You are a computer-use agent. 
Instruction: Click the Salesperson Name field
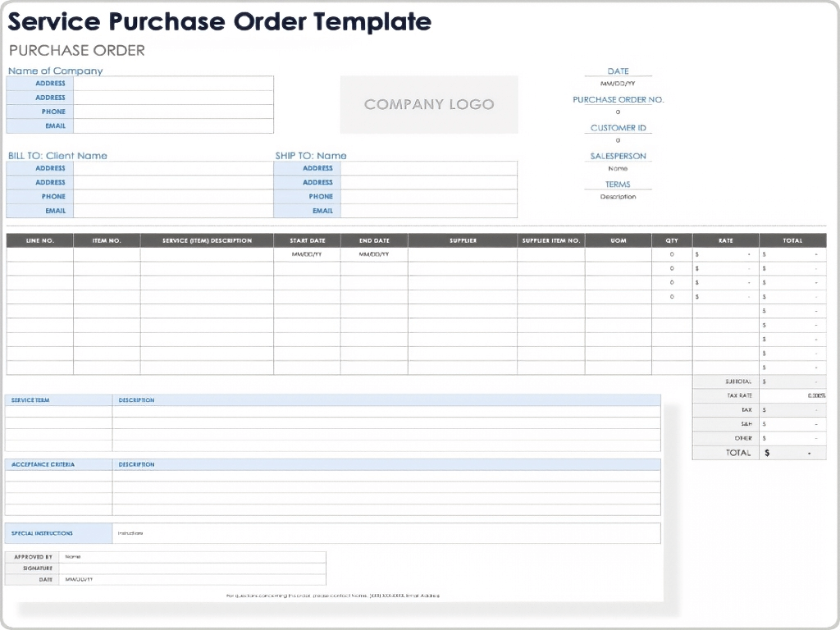(618, 168)
